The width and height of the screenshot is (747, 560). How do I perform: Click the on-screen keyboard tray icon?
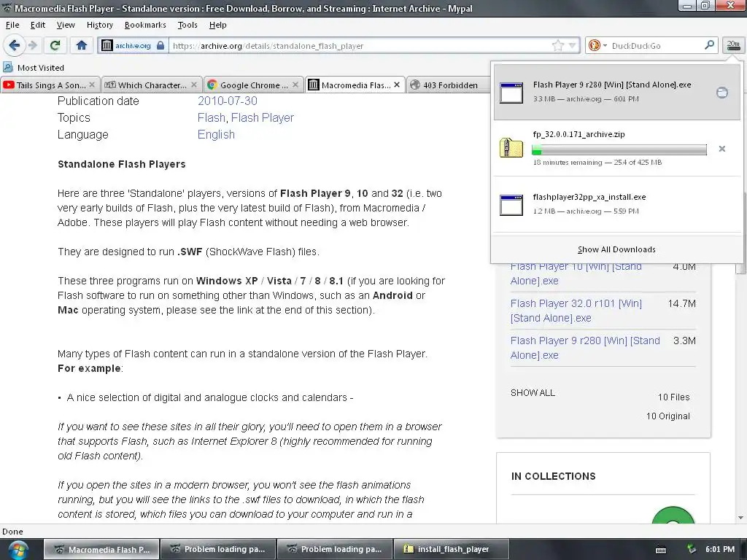click(x=661, y=550)
